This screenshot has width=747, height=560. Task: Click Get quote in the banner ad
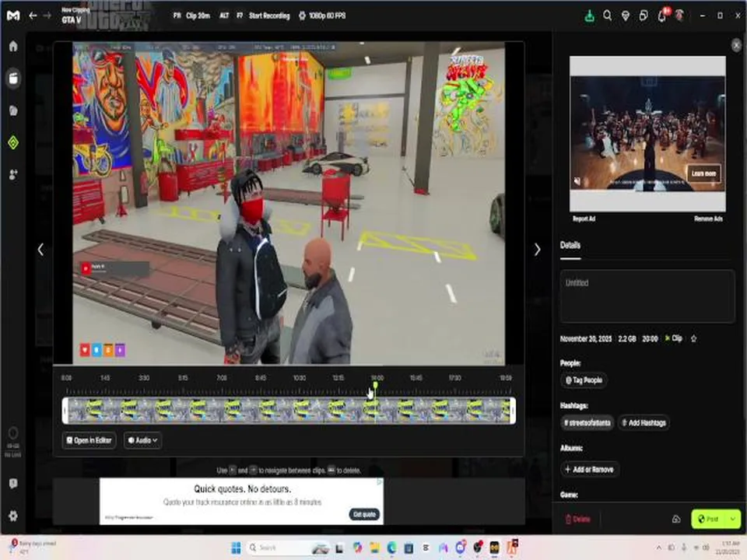pyautogui.click(x=364, y=514)
